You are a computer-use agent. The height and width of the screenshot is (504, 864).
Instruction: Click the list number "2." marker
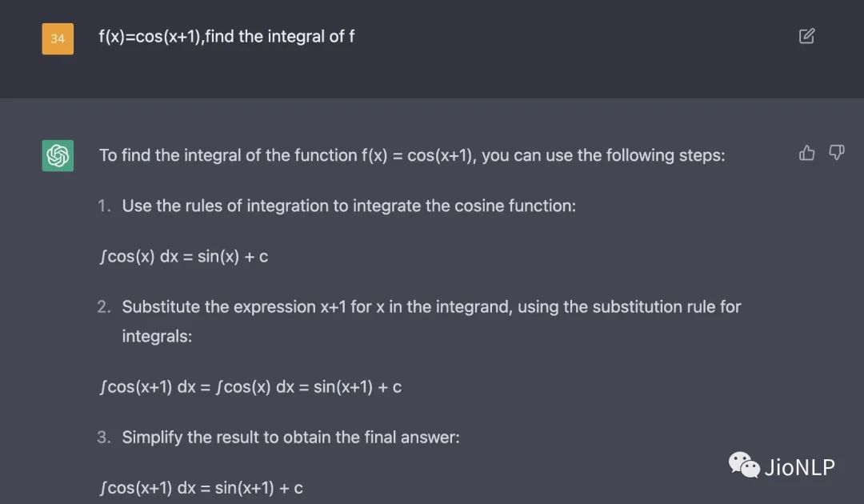[x=104, y=306]
